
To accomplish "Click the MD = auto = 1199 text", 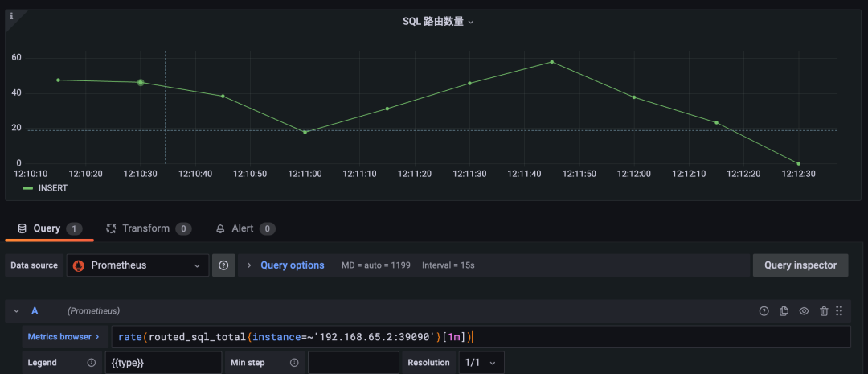I will 376,265.
